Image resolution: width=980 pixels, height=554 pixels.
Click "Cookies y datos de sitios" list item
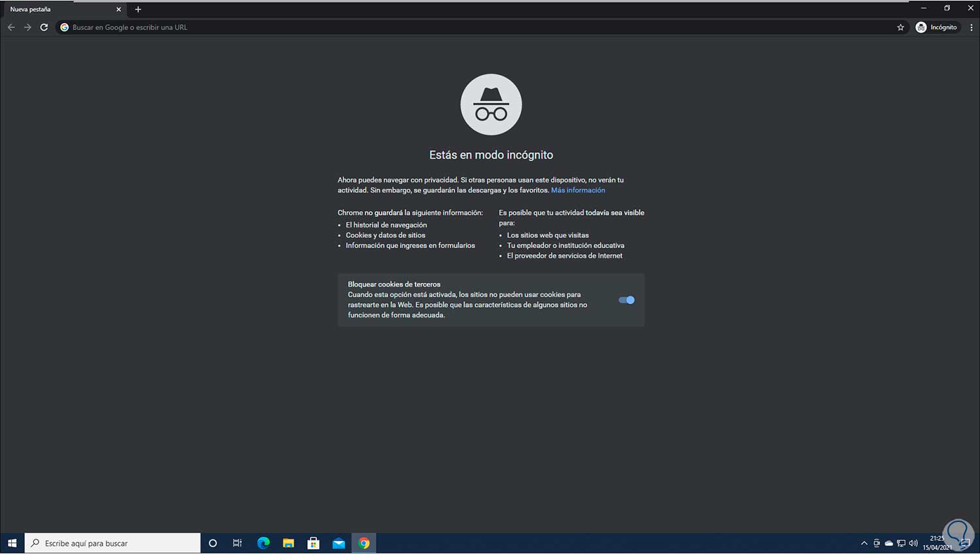[385, 235]
